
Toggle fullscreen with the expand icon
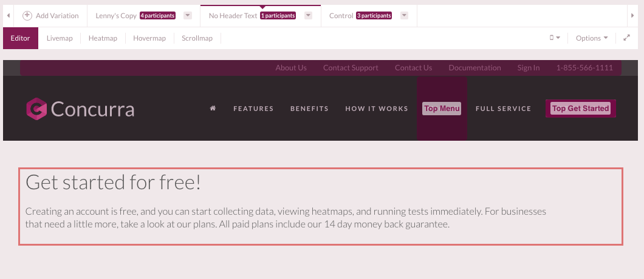pyautogui.click(x=627, y=38)
